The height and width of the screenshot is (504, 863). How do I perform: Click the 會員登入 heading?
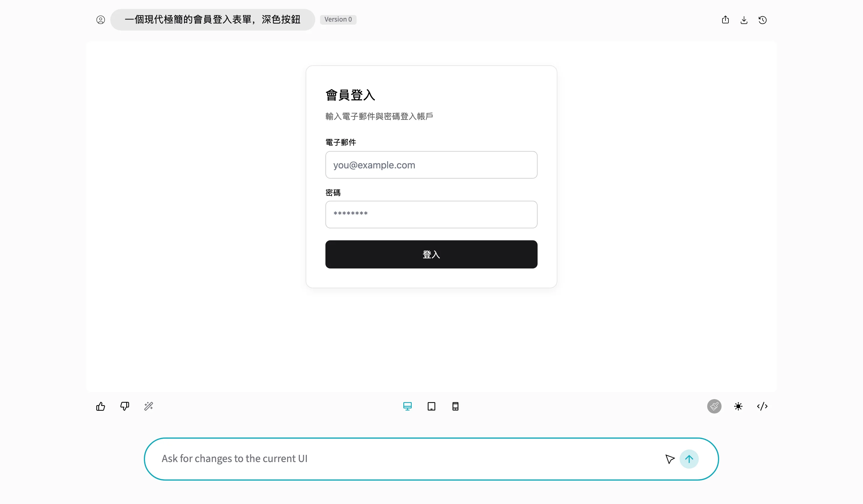click(350, 95)
